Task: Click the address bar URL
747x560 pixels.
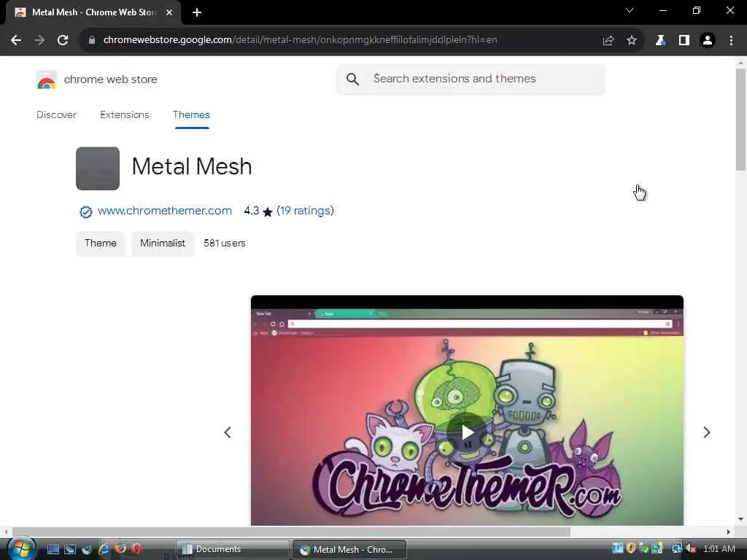Action: pos(300,40)
